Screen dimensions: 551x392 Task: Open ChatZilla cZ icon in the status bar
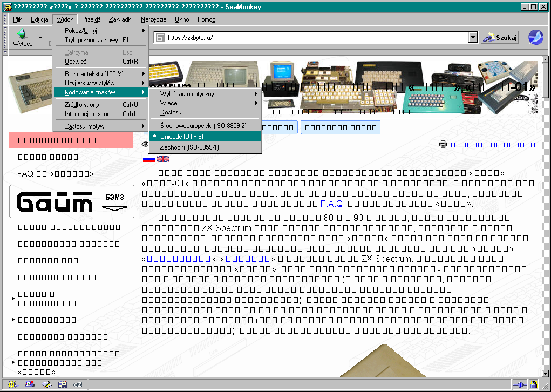click(x=78, y=384)
